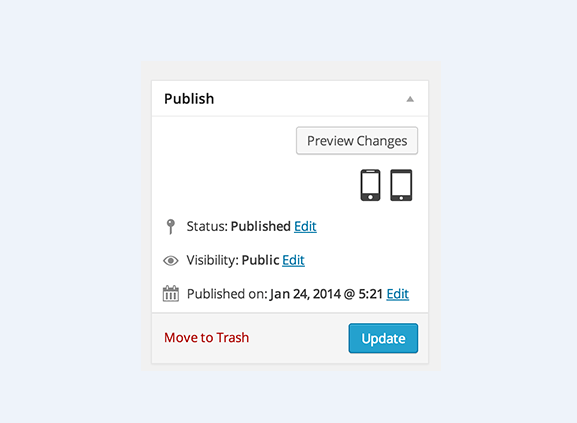Collapse the Publish panel with the triangle arrow
The height and width of the screenshot is (423, 577).
point(410,99)
